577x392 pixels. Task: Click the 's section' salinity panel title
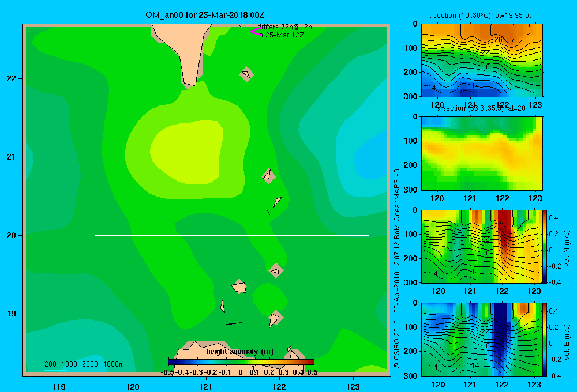[x=481, y=108]
